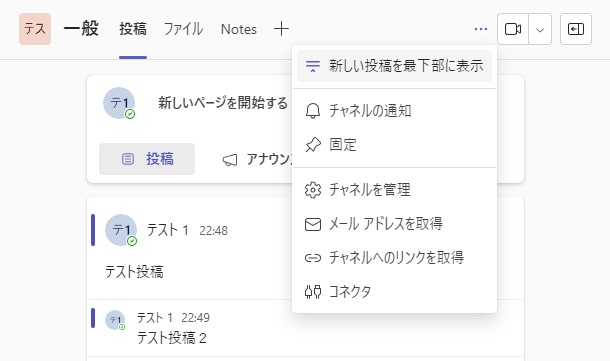The width and height of the screenshot is (610, 361).
Task: Click the 固定 pin menu item
Action: click(394, 145)
